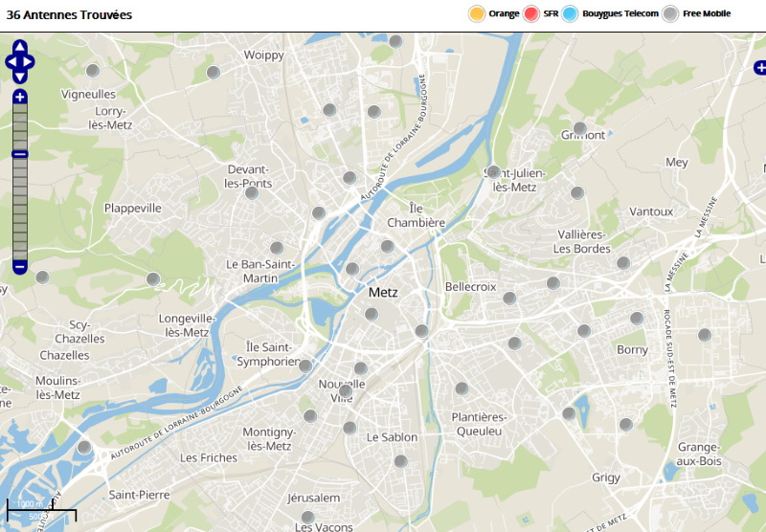Pan the map left with the arrow control

pos(11,62)
